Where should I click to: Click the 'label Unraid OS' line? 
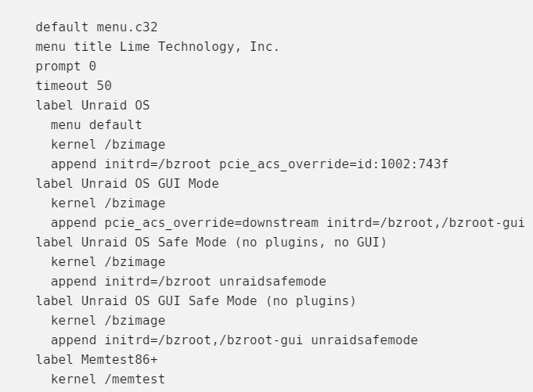click(93, 106)
